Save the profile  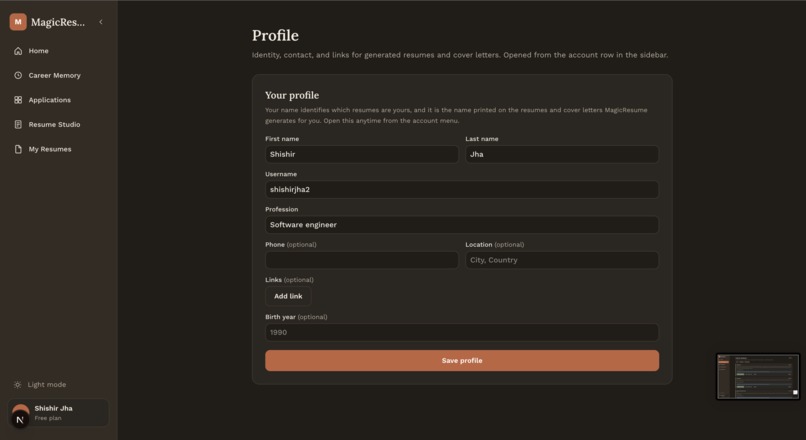coord(462,361)
